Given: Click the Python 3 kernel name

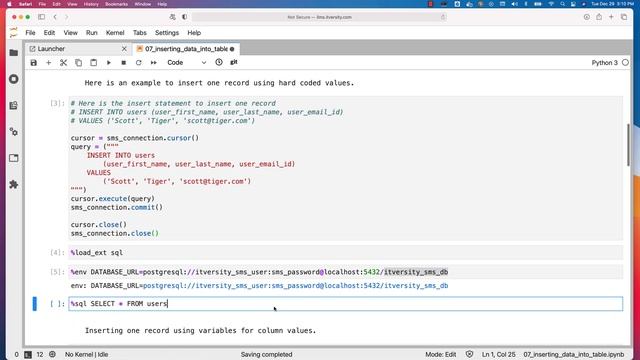Looking at the screenshot, I should (x=604, y=63).
